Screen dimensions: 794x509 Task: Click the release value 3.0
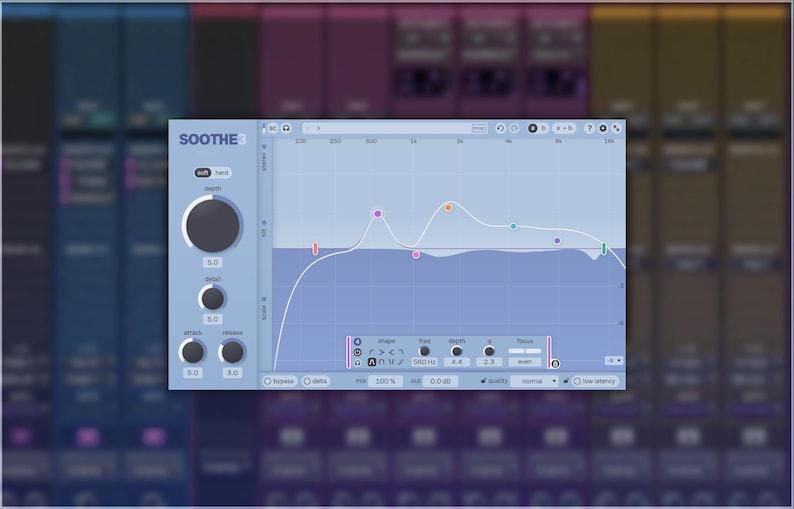pos(232,373)
